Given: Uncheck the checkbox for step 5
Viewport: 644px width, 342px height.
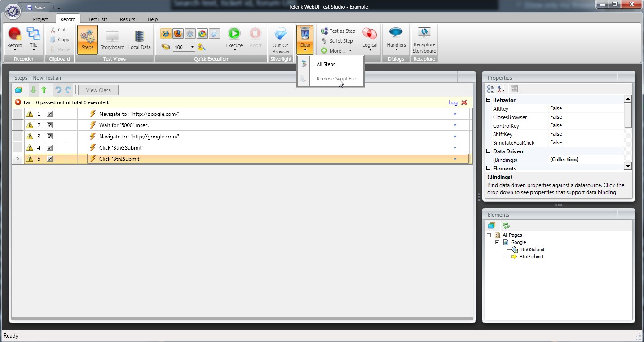Looking at the screenshot, I should 50,159.
